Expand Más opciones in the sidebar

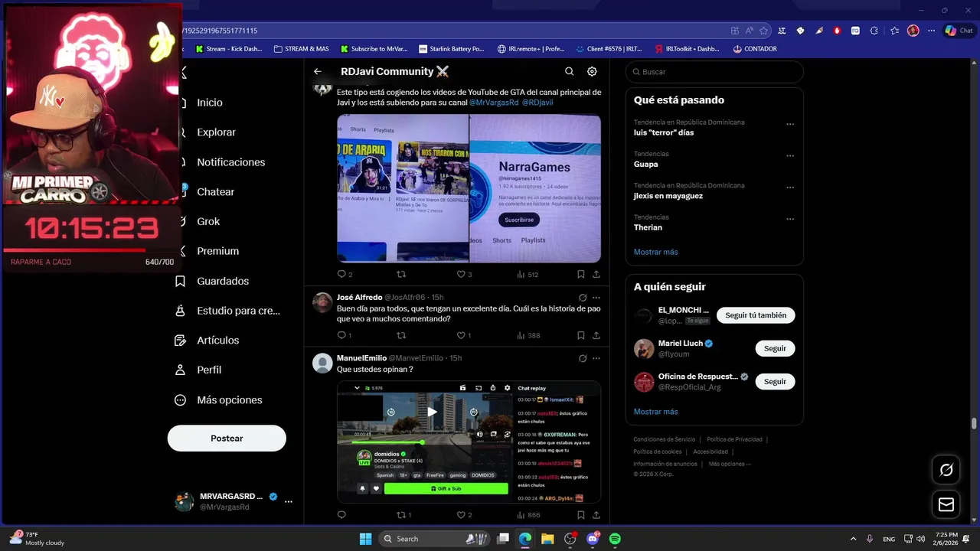(219, 399)
